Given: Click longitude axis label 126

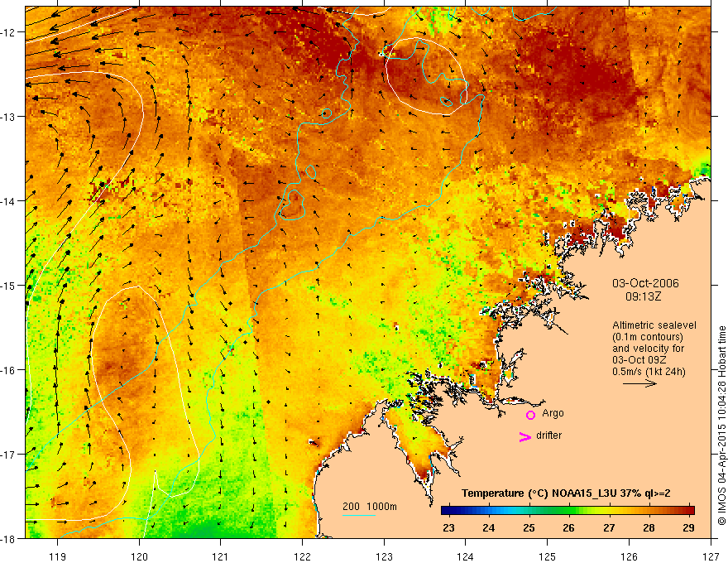Looking at the screenshot, I should [629, 556].
